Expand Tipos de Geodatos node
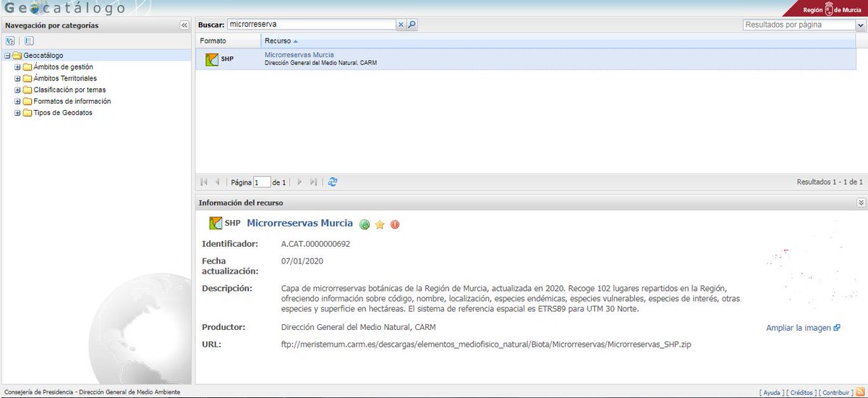 [17, 113]
